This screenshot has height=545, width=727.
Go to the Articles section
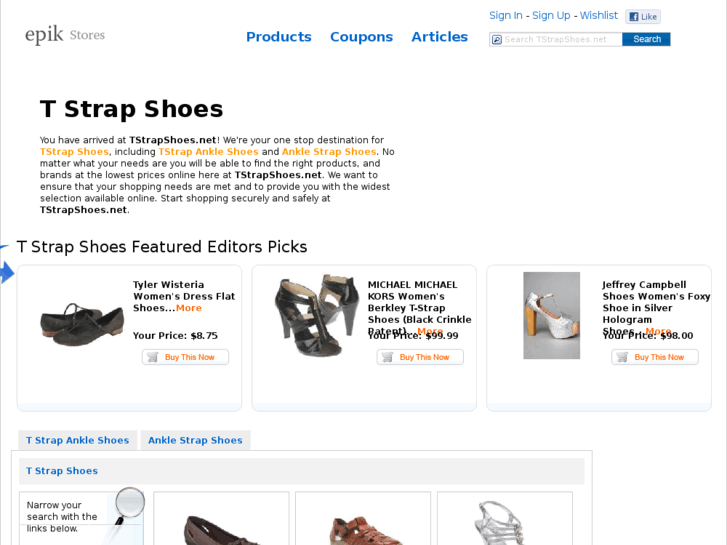(x=439, y=37)
